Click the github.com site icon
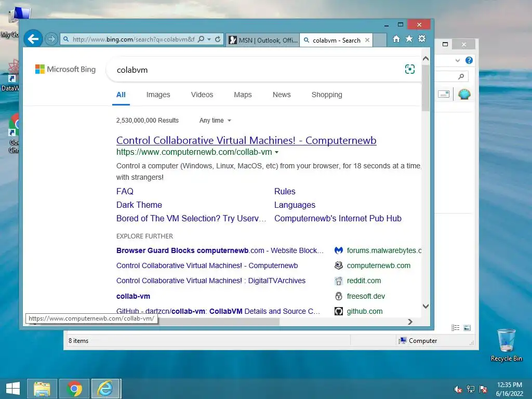 (339, 311)
